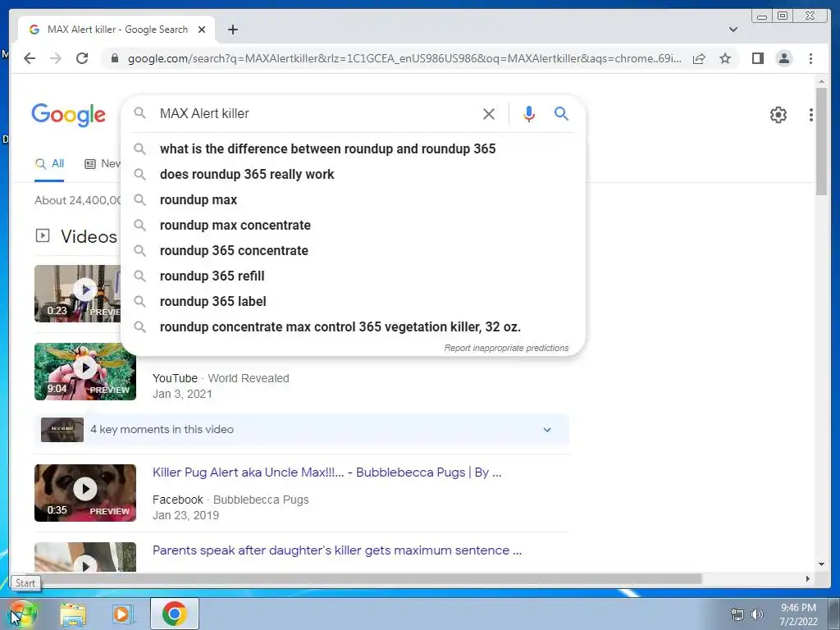Screen dimensions: 840x630
Task: Close the MAX Alert killer tab
Action: (202, 30)
